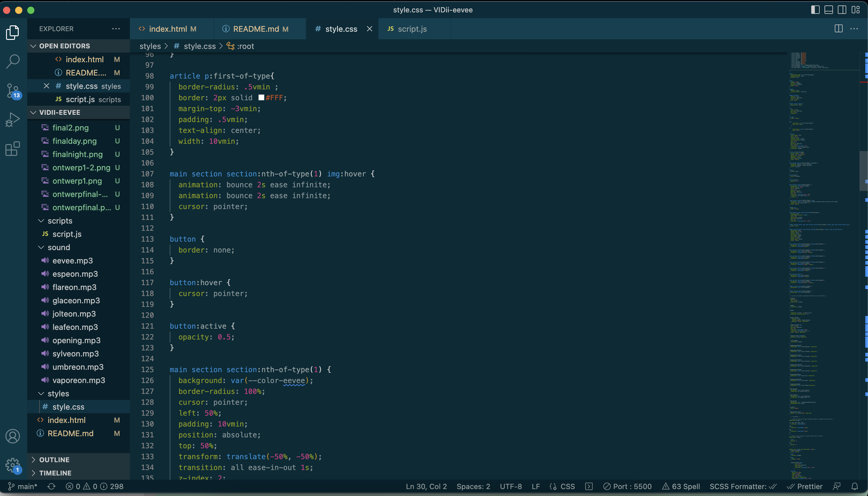
Task: Click the Accounts icon in activity bar
Action: point(13,436)
